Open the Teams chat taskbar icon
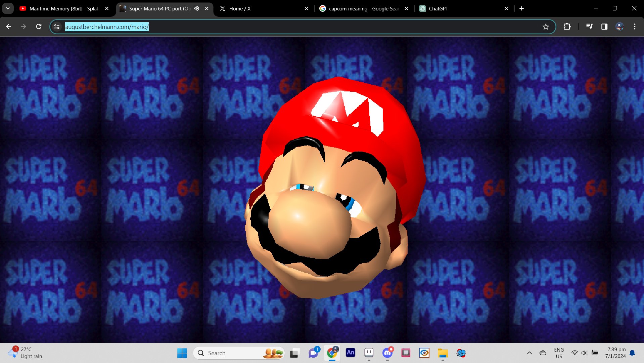 (x=314, y=353)
